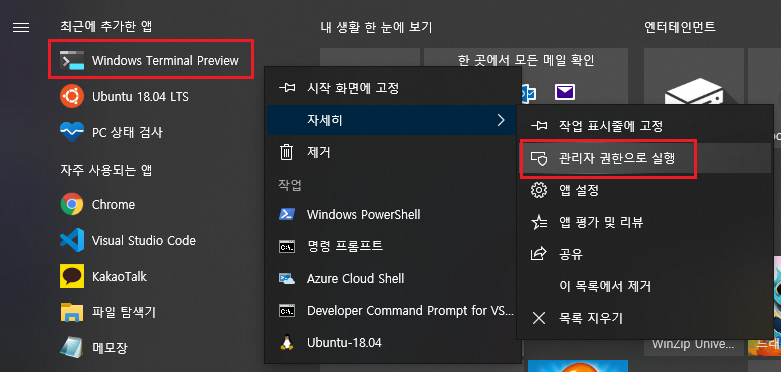Select 앱 평가 및 리뷰 menu entry
781x372 pixels.
point(645,222)
